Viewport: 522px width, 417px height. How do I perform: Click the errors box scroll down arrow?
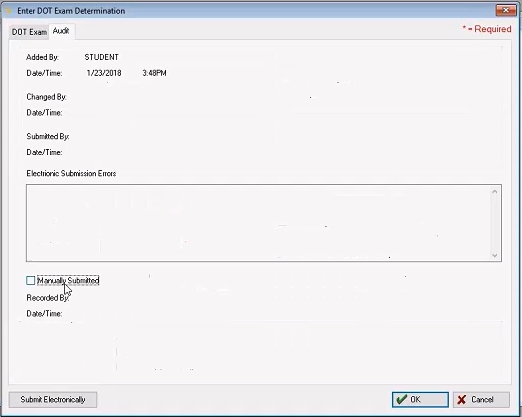(x=495, y=255)
